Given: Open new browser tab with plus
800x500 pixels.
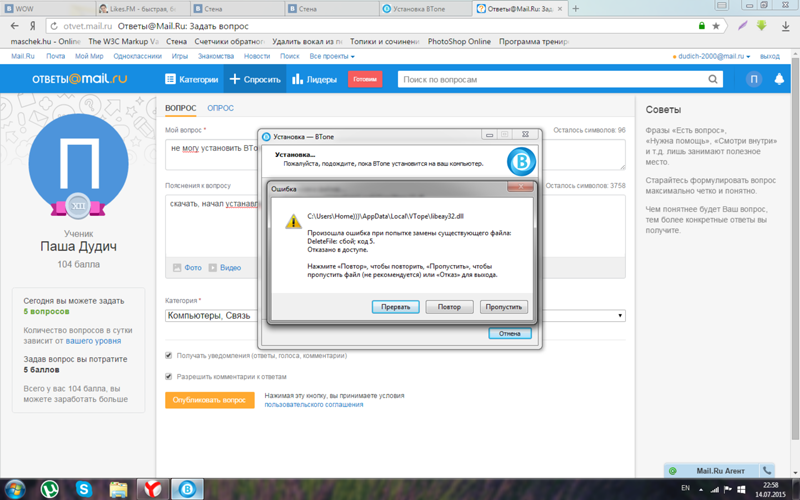Looking at the screenshot, I should click(576, 9).
